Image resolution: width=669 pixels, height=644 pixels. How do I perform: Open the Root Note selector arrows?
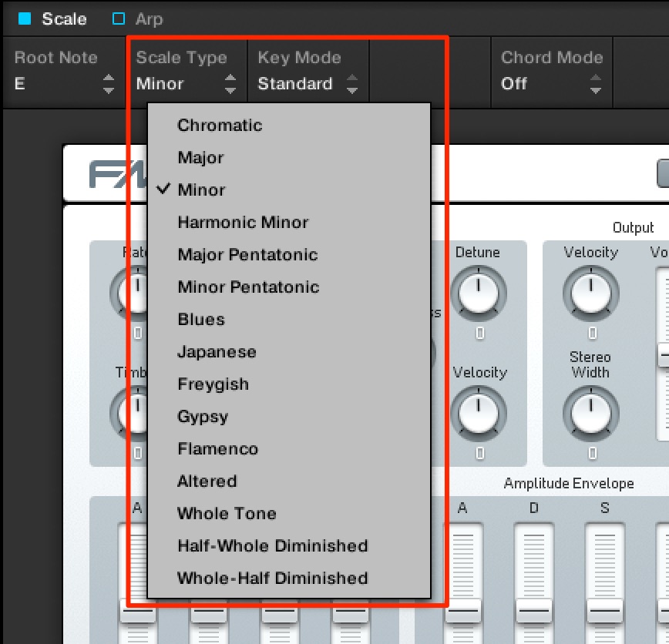pyautogui.click(x=109, y=84)
